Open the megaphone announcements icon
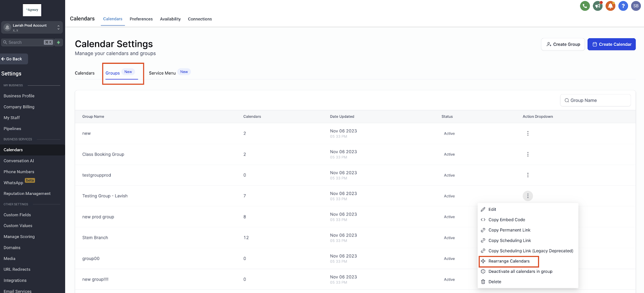The height and width of the screenshot is (293, 644). 598,6
